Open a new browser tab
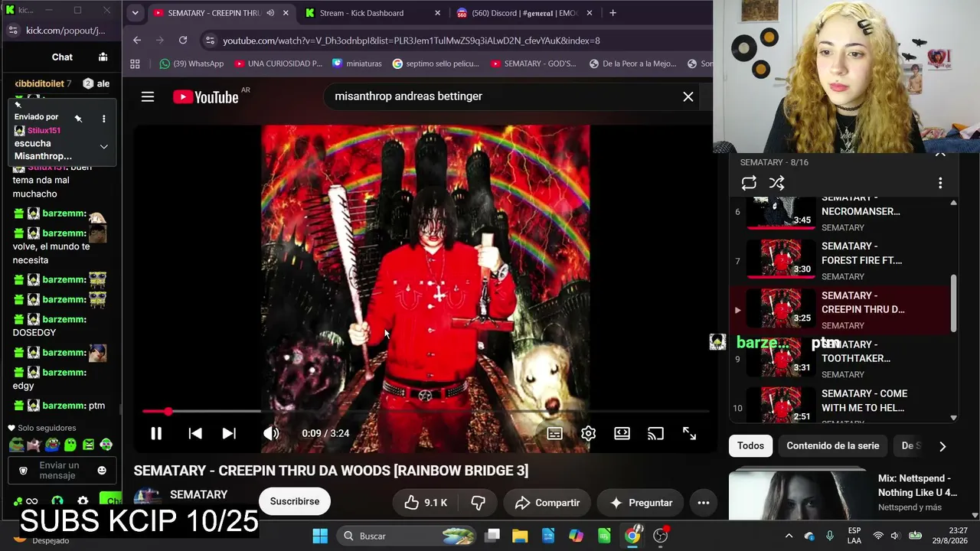 (612, 13)
